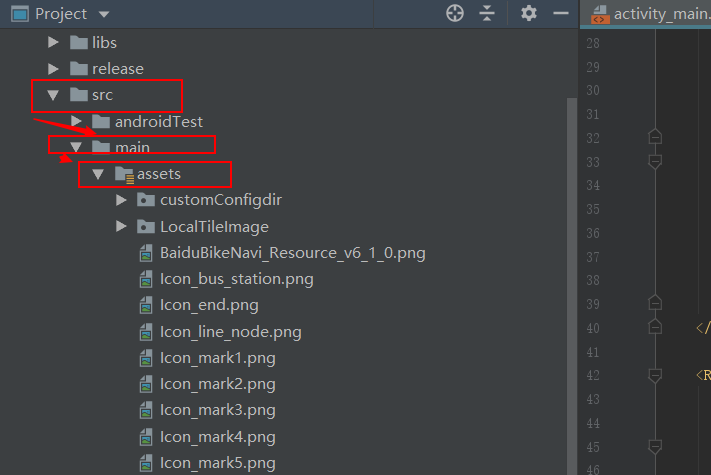Expand the libs folder

[54, 43]
